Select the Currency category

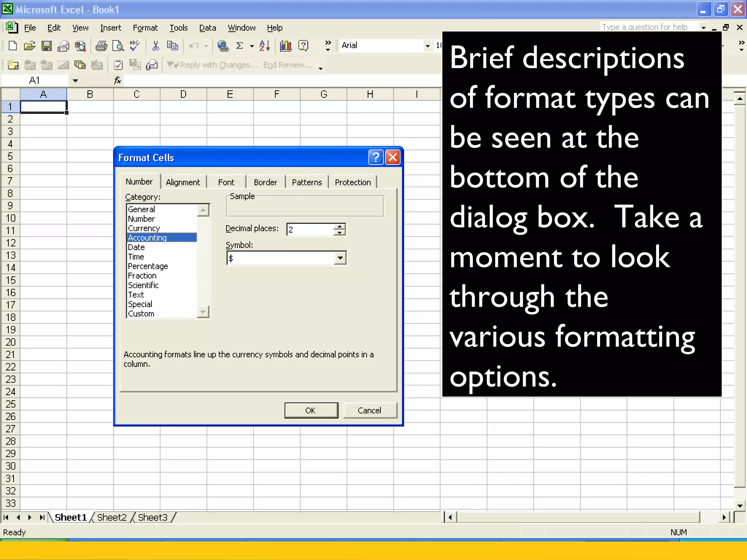[x=162, y=228]
